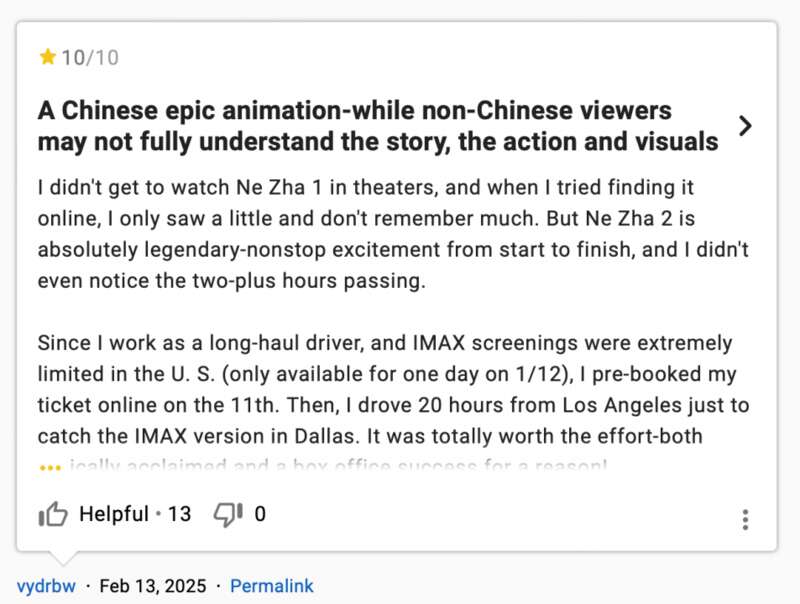The image size is (800, 604).
Task: Open the Permalink for this review
Action: point(272,586)
